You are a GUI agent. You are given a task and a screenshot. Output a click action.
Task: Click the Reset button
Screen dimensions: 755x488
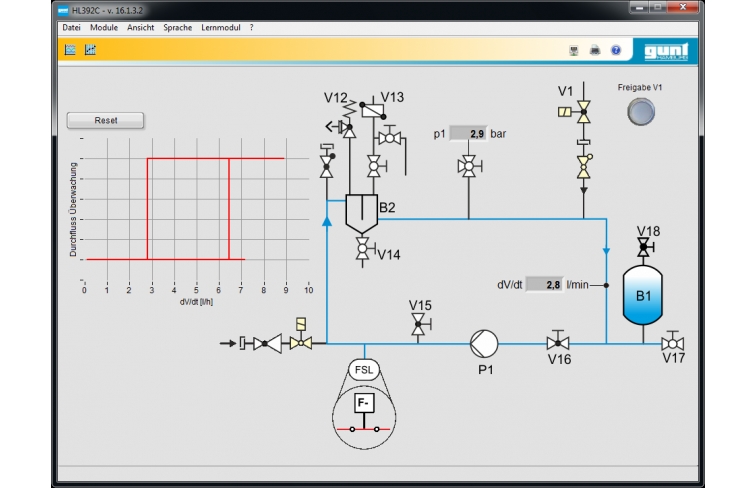pos(105,120)
